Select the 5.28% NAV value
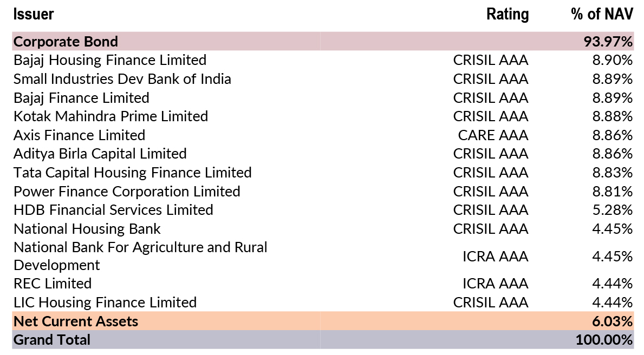The width and height of the screenshot is (644, 355). click(x=612, y=210)
